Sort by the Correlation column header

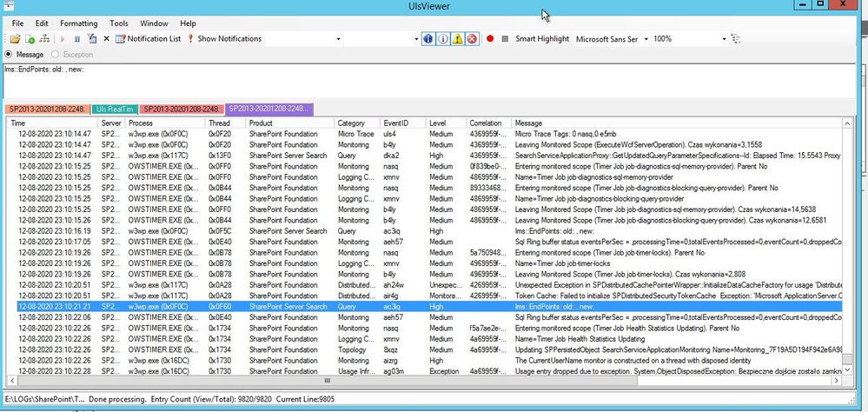[x=488, y=123]
